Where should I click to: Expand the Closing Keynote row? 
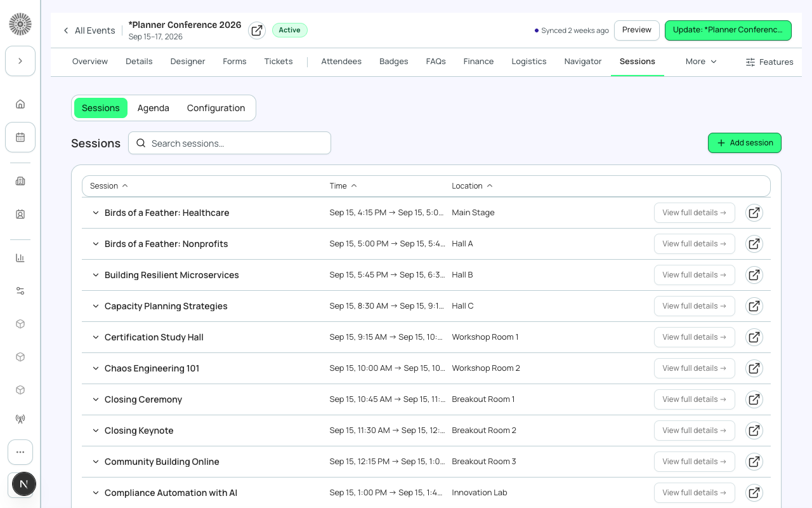point(96,431)
